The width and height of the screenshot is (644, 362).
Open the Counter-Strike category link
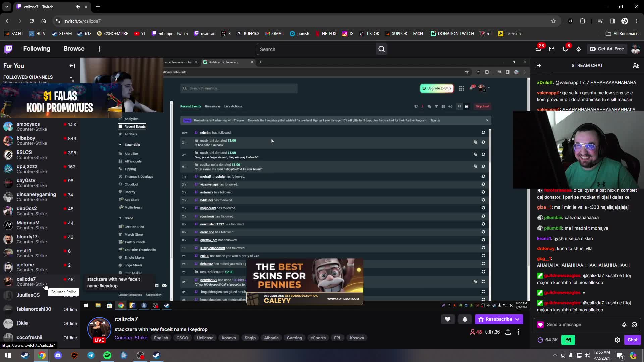pyautogui.click(x=131, y=338)
